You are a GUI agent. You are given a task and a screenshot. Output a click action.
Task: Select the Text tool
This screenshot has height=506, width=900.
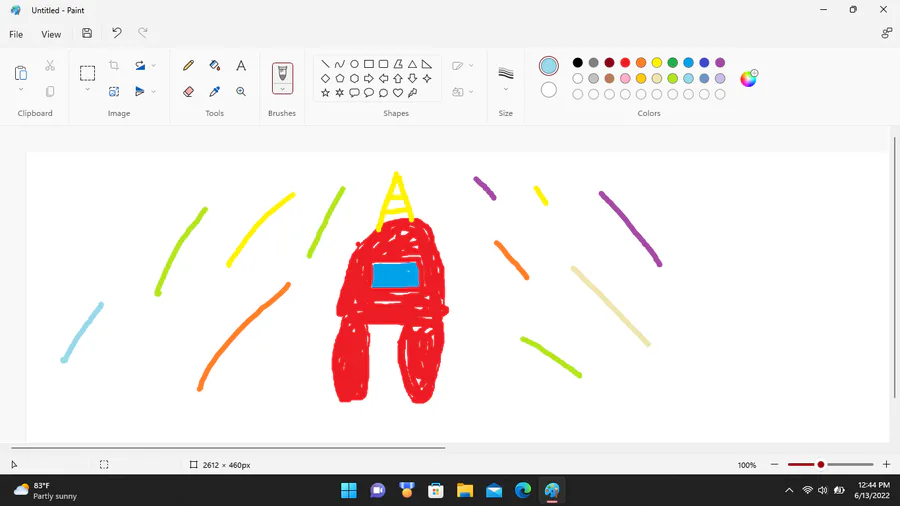[241, 65]
